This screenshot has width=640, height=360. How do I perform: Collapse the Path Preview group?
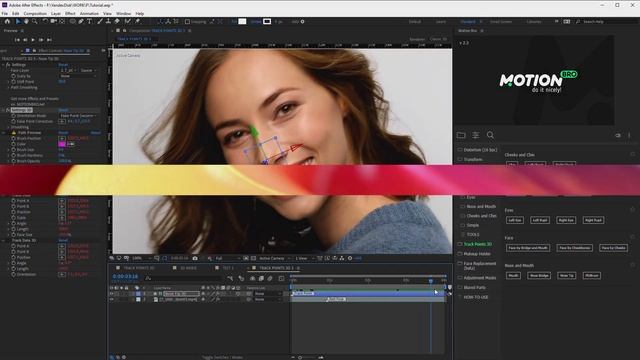[x=3, y=133]
